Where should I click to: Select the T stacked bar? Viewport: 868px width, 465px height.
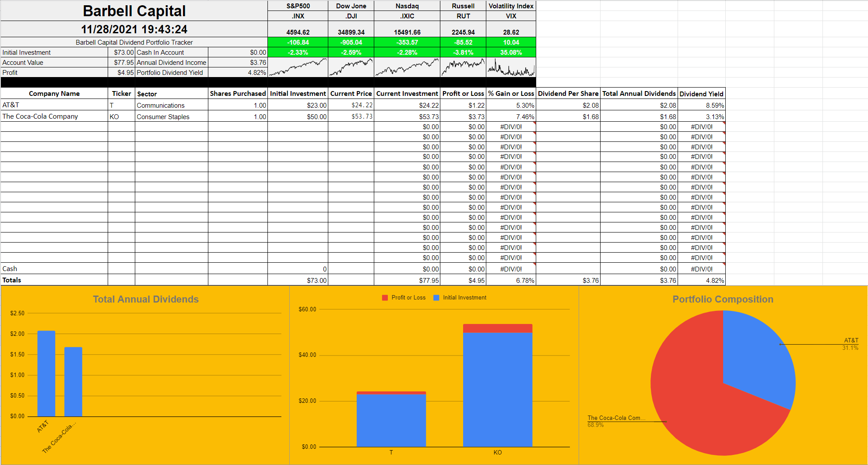click(391, 419)
